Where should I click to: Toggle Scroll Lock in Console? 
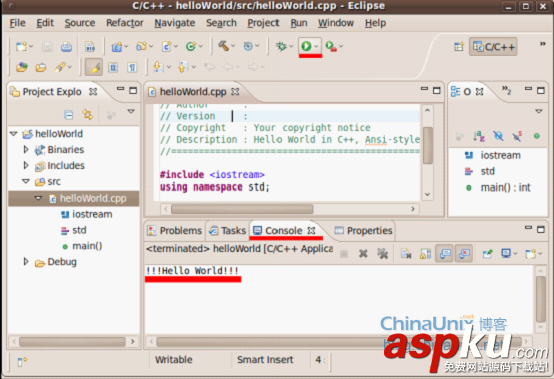pyautogui.click(x=425, y=254)
